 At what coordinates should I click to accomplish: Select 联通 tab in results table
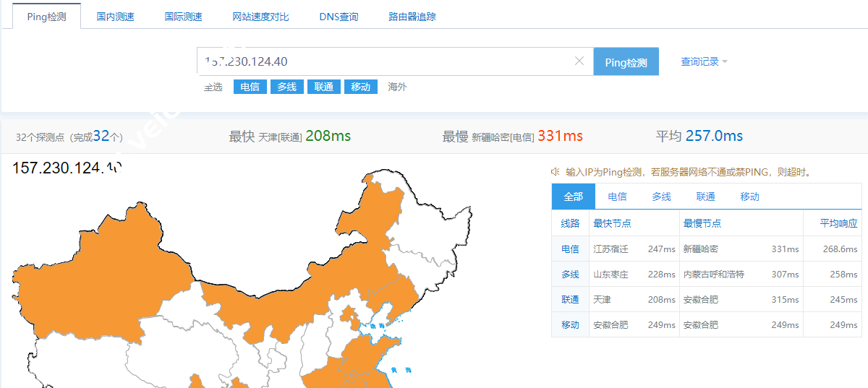(x=706, y=197)
